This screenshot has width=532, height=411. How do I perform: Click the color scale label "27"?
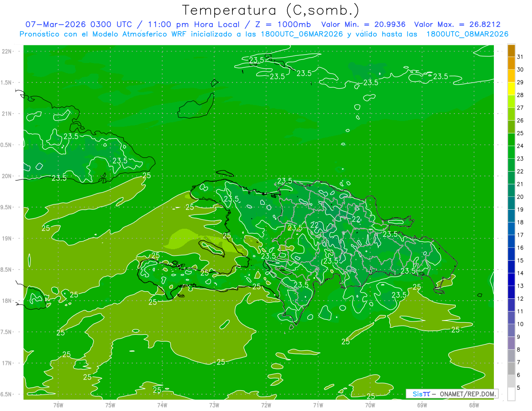point(520,108)
